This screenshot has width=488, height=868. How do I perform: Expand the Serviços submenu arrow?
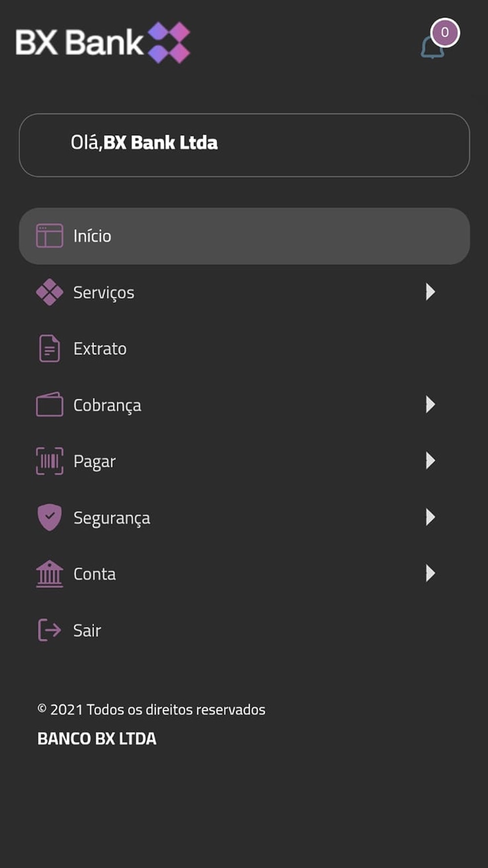pos(430,292)
